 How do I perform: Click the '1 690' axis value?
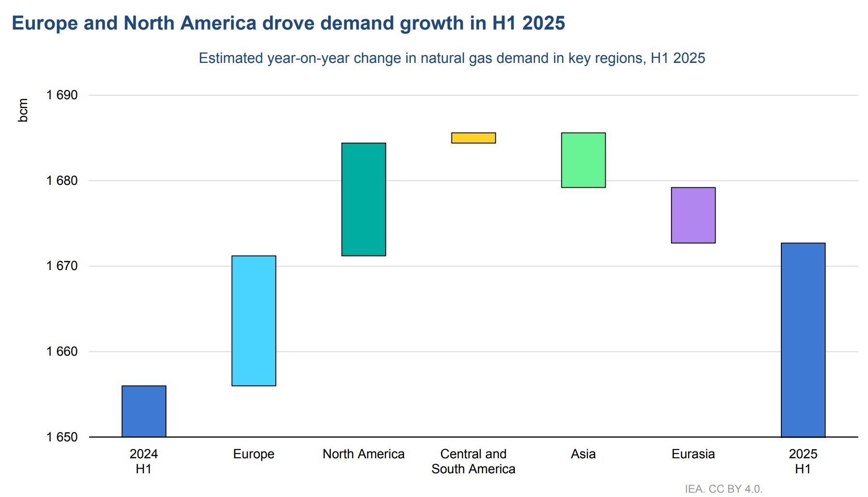pyautogui.click(x=62, y=95)
